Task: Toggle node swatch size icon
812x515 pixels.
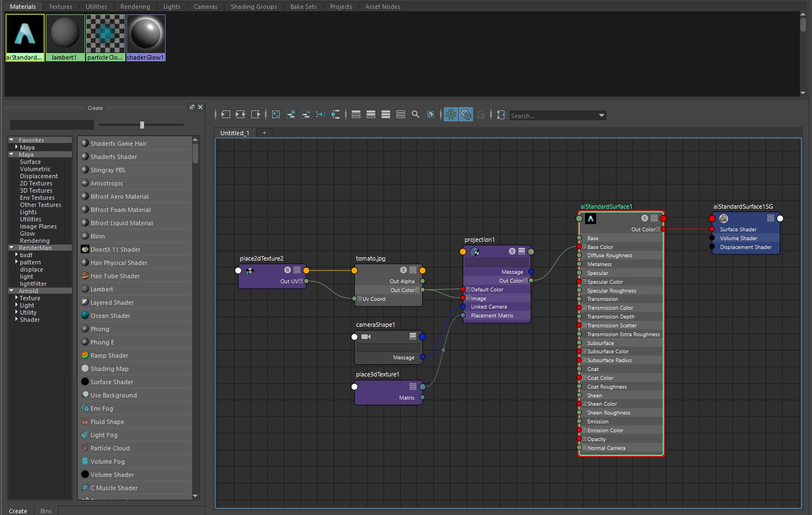Action: (x=431, y=114)
